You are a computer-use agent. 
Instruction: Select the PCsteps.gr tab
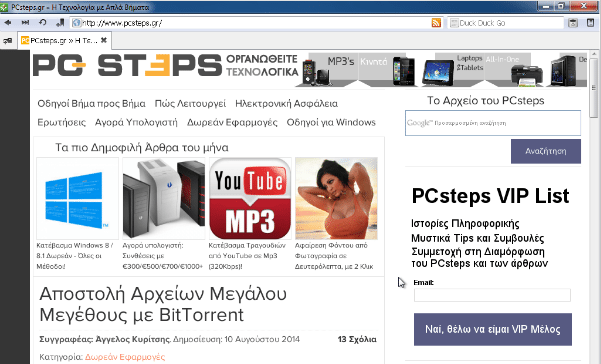[64, 40]
